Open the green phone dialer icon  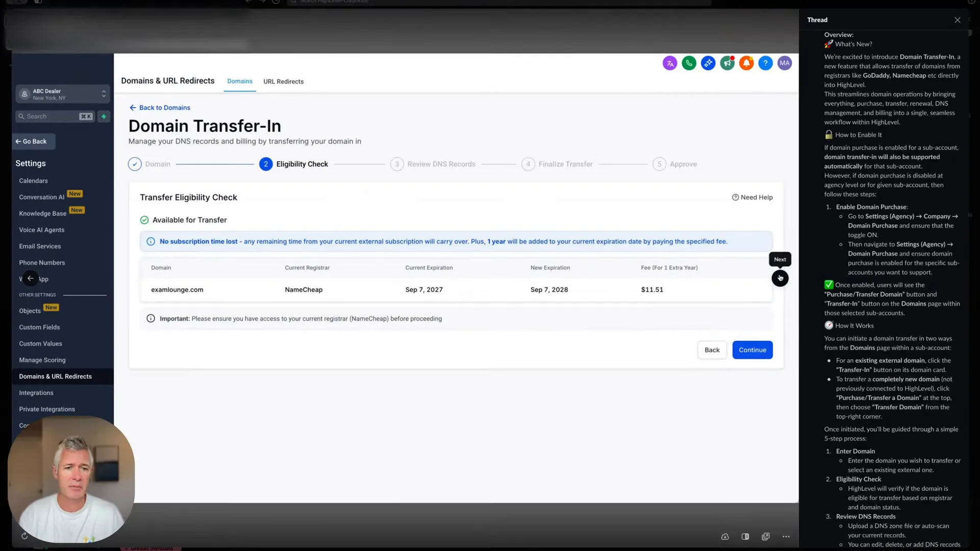tap(689, 63)
